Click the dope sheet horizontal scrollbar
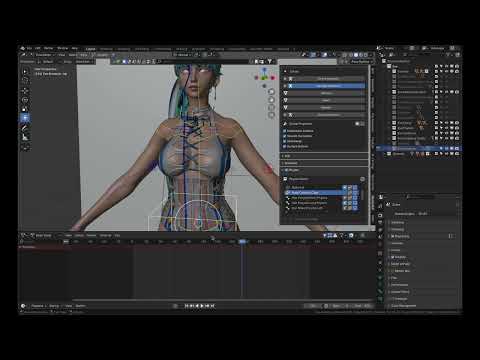The image size is (480, 360). point(223,300)
